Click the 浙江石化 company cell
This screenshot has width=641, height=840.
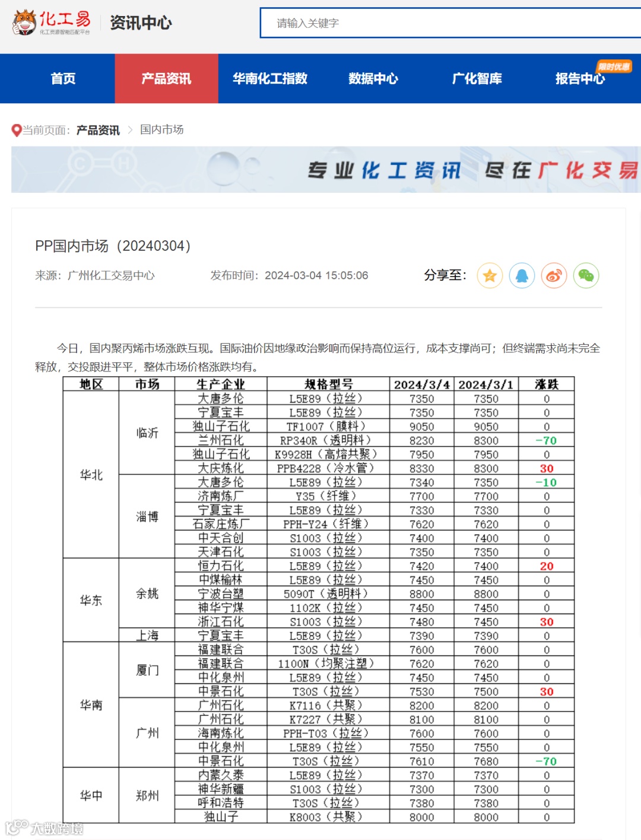(x=221, y=622)
